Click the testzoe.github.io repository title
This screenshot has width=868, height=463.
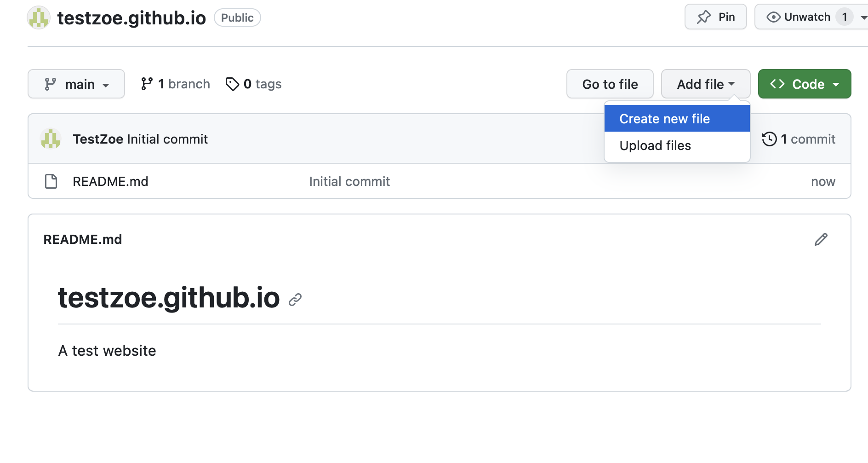pos(131,18)
